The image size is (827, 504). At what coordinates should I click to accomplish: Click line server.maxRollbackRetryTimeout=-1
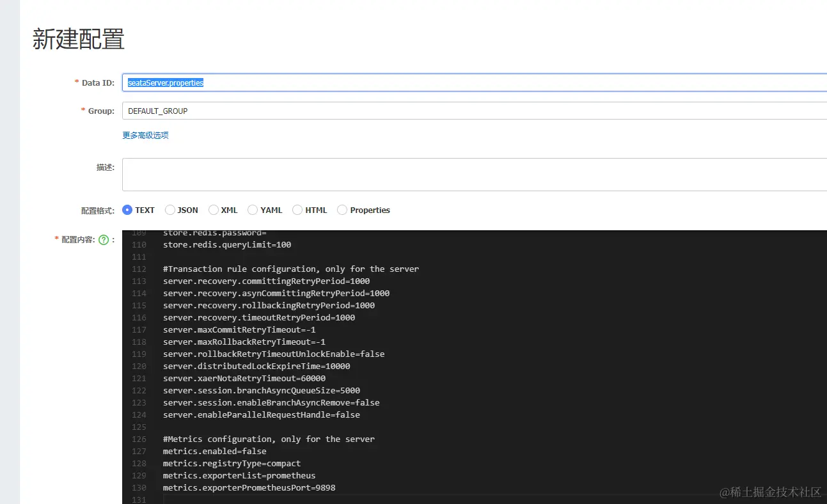(x=244, y=342)
